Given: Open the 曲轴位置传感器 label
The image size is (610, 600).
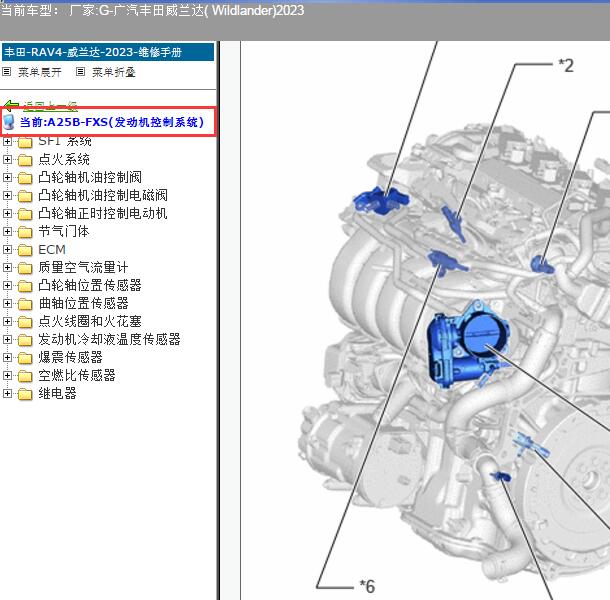Looking at the screenshot, I should pyautogui.click(x=83, y=303).
